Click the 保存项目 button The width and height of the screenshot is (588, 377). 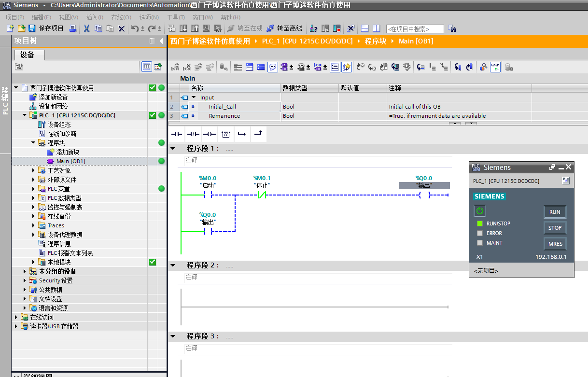[46, 28]
